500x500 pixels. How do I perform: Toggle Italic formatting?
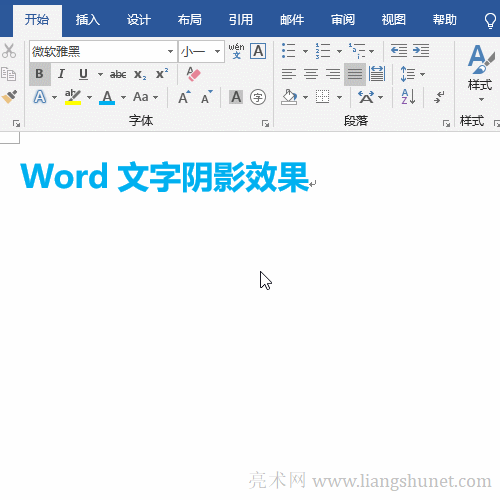point(61,74)
